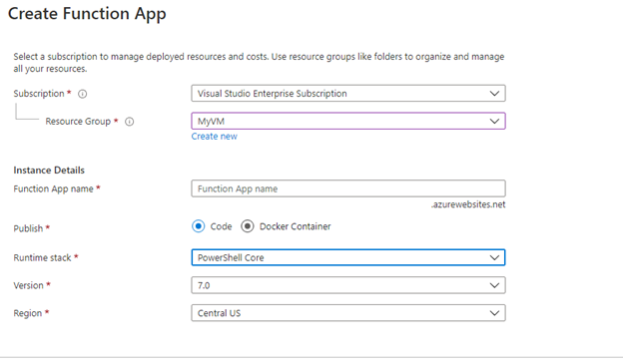Click the Function App name field label
This screenshot has width=623, height=364.
pyautogui.click(x=53, y=188)
